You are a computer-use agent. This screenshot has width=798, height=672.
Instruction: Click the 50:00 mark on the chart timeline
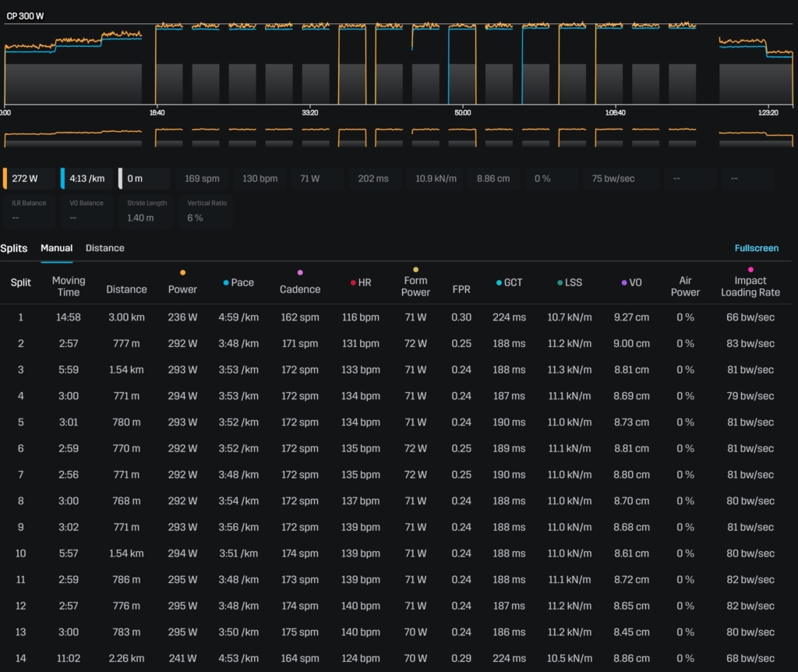(462, 112)
